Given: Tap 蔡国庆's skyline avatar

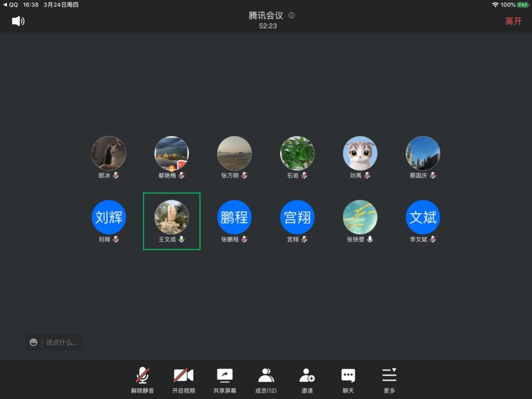Looking at the screenshot, I should point(422,153).
